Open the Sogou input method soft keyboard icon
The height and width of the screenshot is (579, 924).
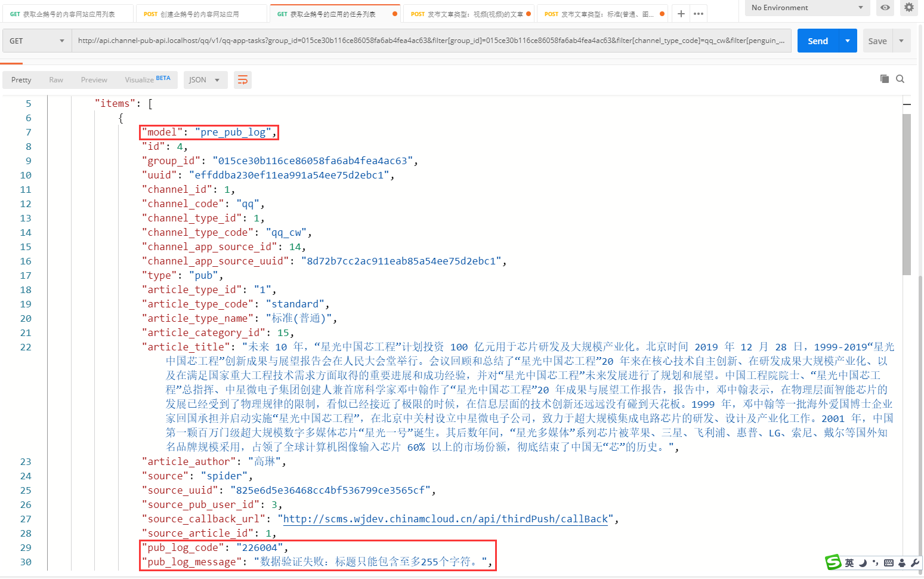click(x=888, y=563)
